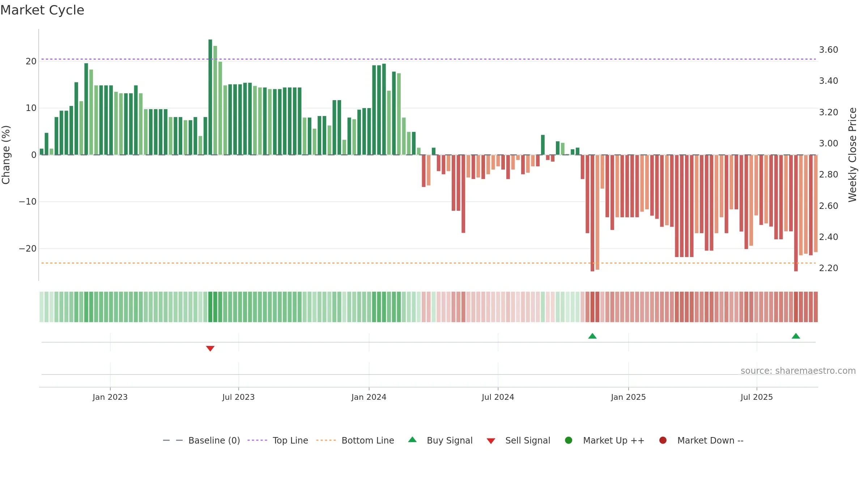This screenshot has width=868, height=488.
Task: Click the orange dotted bottom line
Action: (429, 263)
